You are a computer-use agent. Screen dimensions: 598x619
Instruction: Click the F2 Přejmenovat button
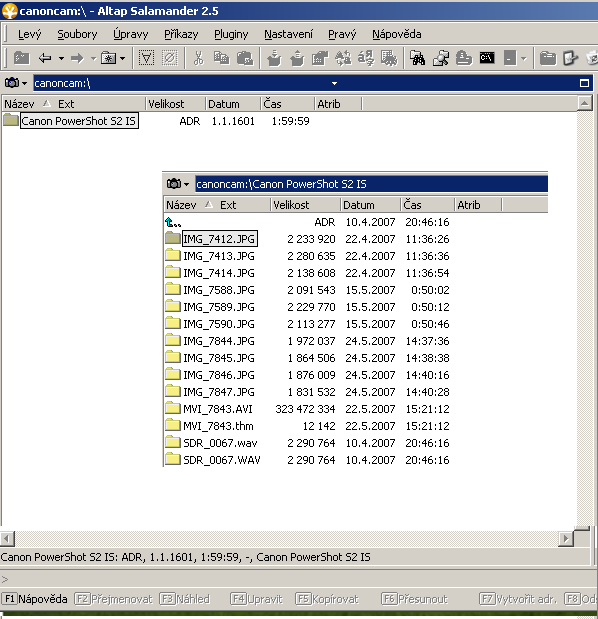114,599
